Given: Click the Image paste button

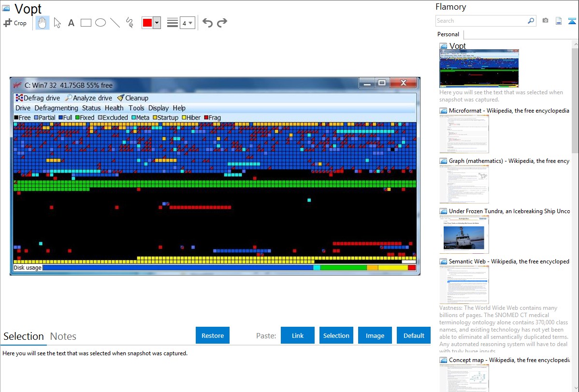Looking at the screenshot, I should pyautogui.click(x=375, y=335).
